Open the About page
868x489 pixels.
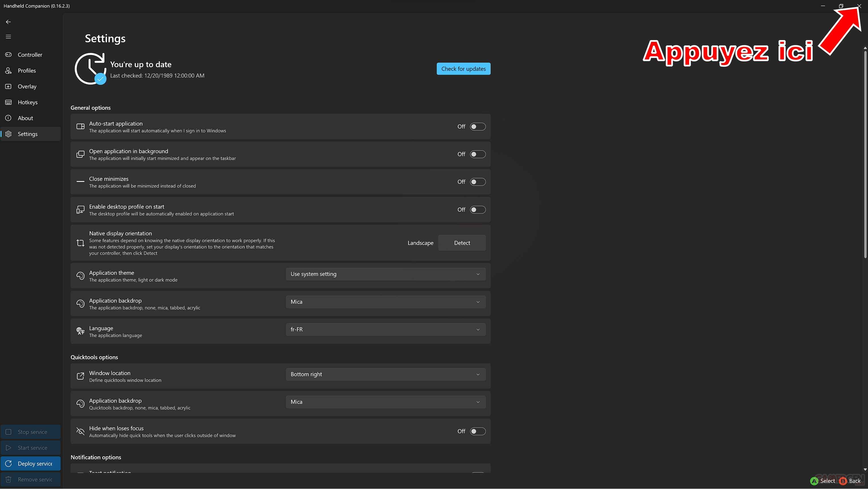(x=25, y=118)
